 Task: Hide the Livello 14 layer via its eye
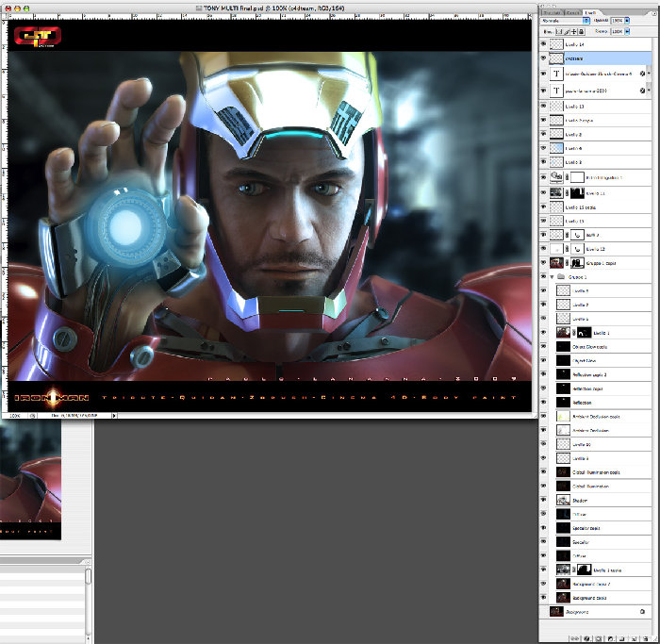coord(543,43)
